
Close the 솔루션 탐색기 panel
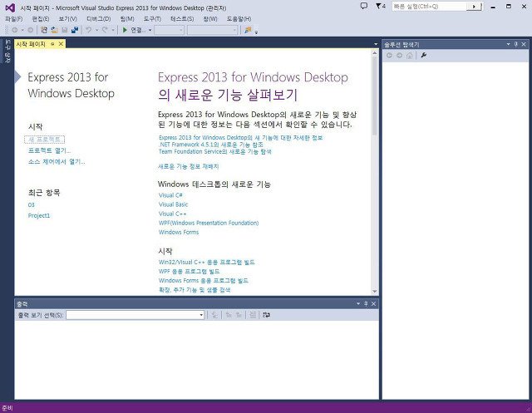tap(524, 44)
